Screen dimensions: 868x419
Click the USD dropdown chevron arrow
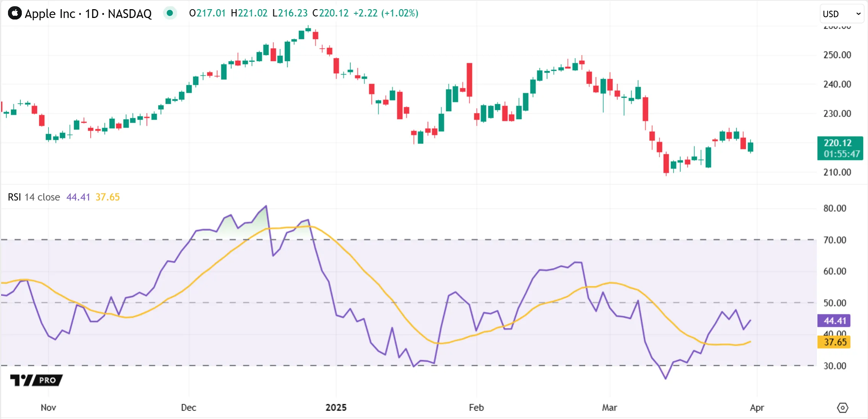point(858,14)
